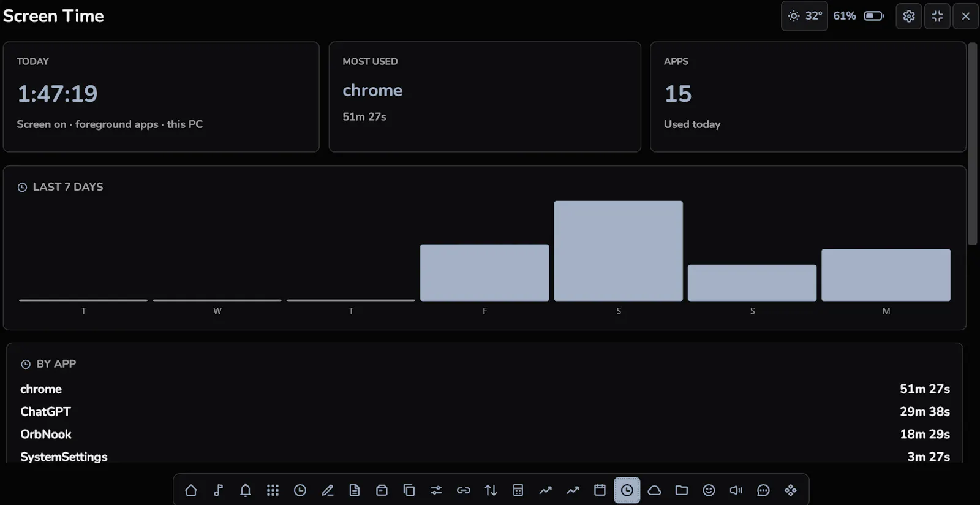
Task: Click the TODAY 1:47:19 card
Action: pyautogui.click(x=161, y=97)
